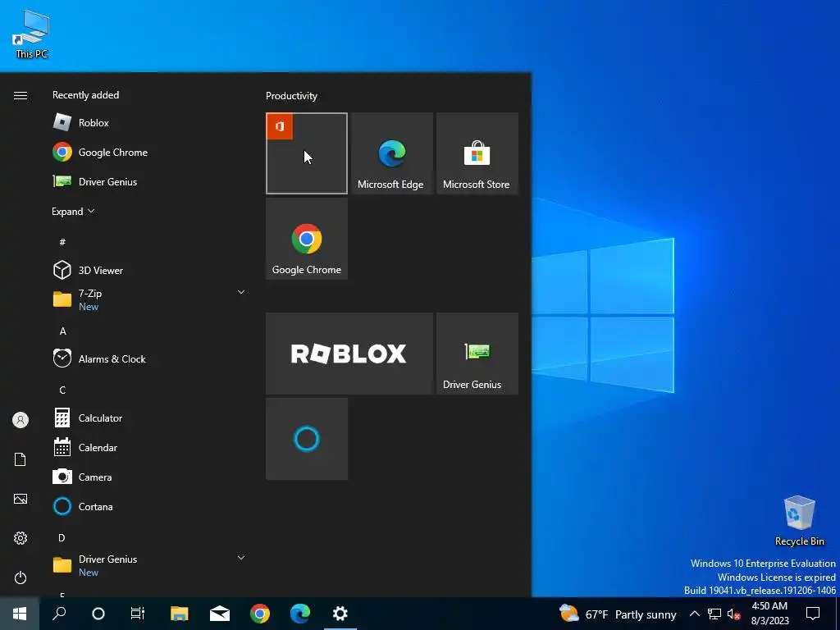The height and width of the screenshot is (630, 840).
Task: Open Roblox from Recently added list
Action: point(148,123)
